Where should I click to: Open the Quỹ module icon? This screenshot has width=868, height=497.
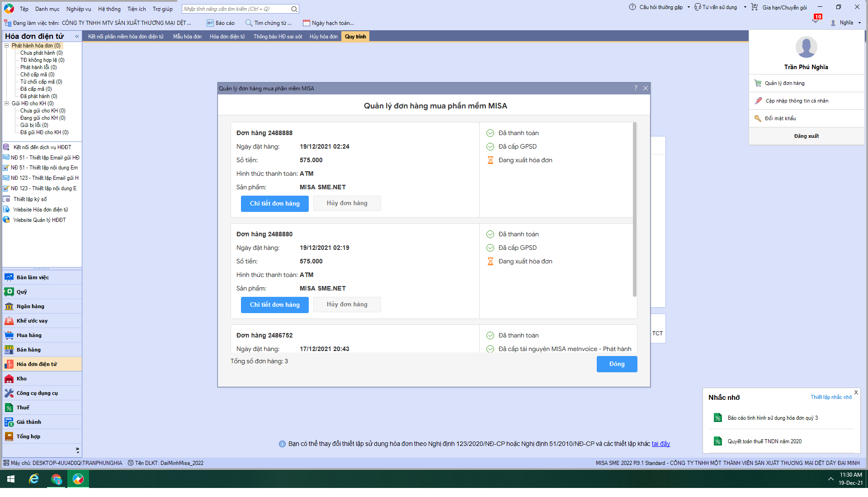click(x=9, y=292)
